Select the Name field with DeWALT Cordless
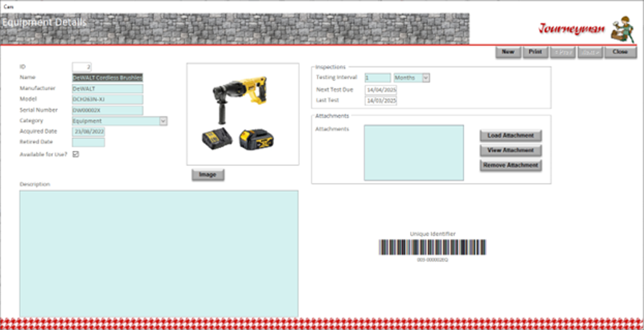The image size is (644, 330). 107,78
